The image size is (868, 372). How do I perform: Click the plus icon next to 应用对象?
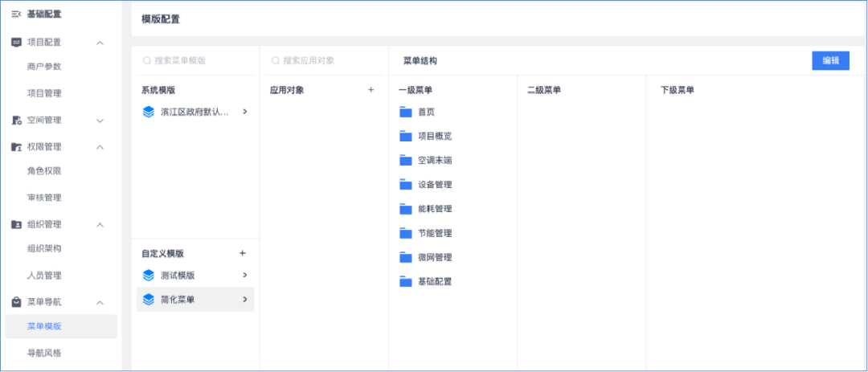click(371, 90)
